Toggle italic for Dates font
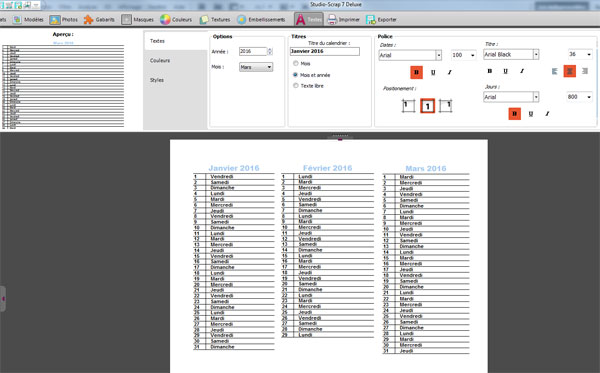The height and width of the screenshot is (373, 600). 450,72
